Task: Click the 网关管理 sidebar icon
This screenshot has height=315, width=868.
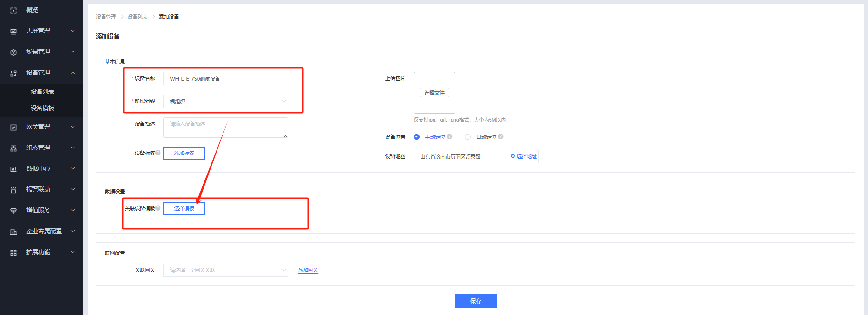Action: coord(13,127)
